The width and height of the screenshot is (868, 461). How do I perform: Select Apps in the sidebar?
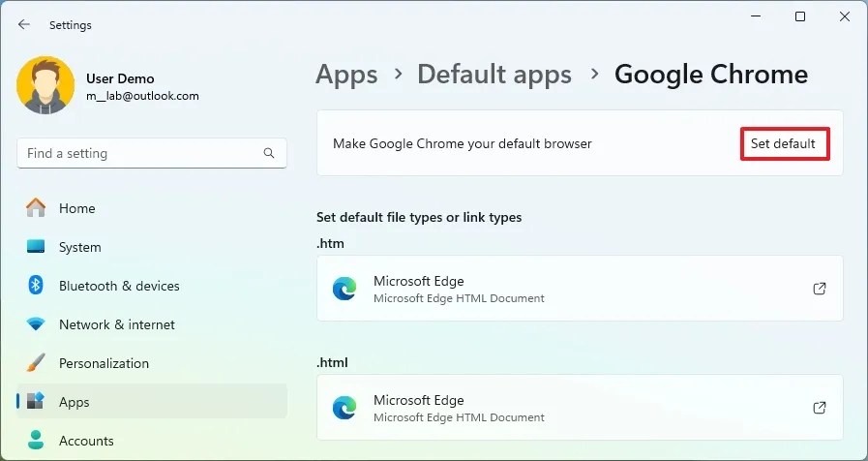point(152,401)
